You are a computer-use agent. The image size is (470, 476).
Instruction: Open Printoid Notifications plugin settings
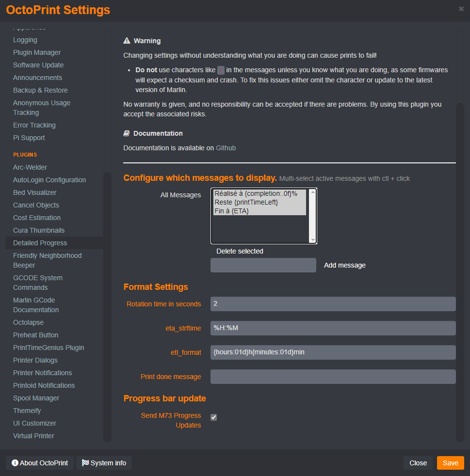[x=44, y=385]
